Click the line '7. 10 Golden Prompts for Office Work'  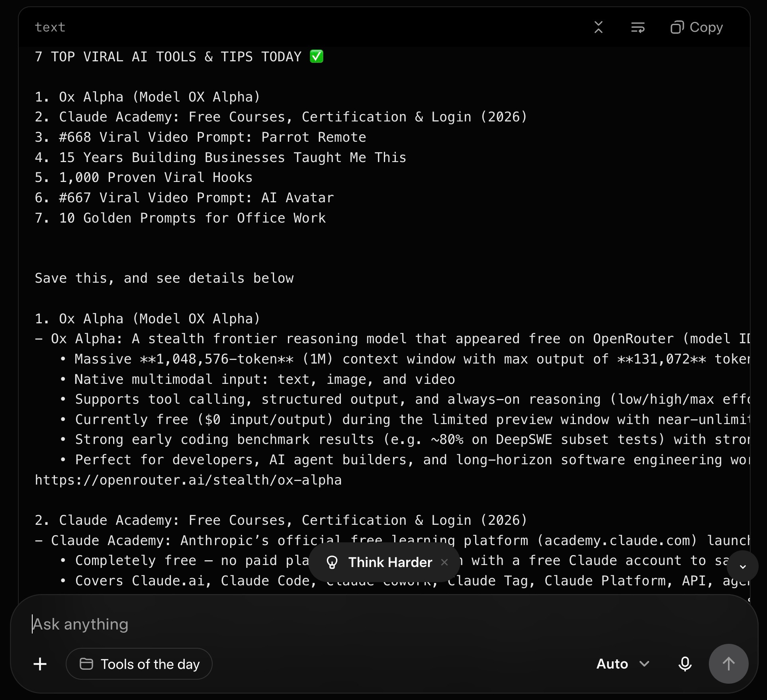(x=180, y=218)
